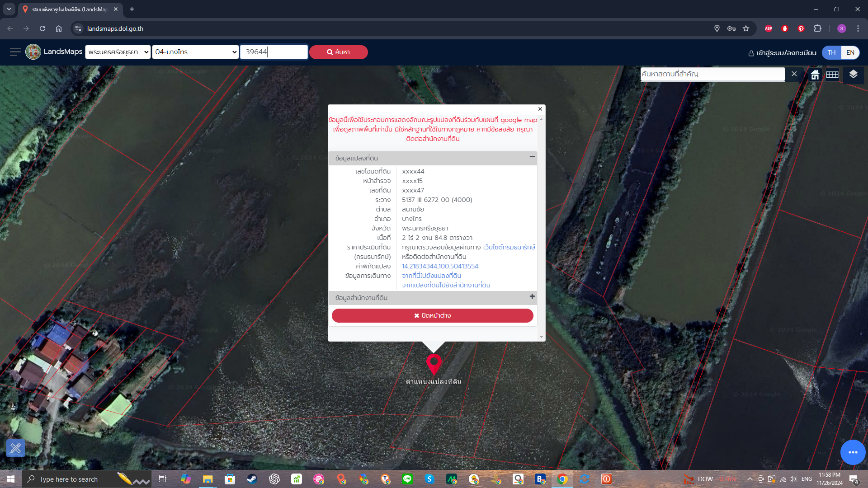Image resolution: width=868 pixels, height=488 pixels.
Task: Click the measuring tool icon
Action: [16, 448]
